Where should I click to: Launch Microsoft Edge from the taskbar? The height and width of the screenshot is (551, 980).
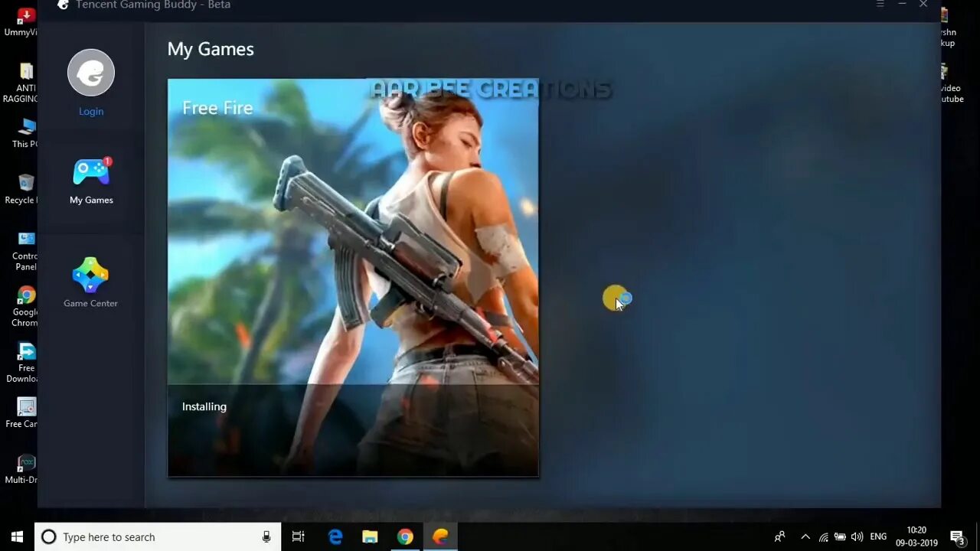click(335, 536)
